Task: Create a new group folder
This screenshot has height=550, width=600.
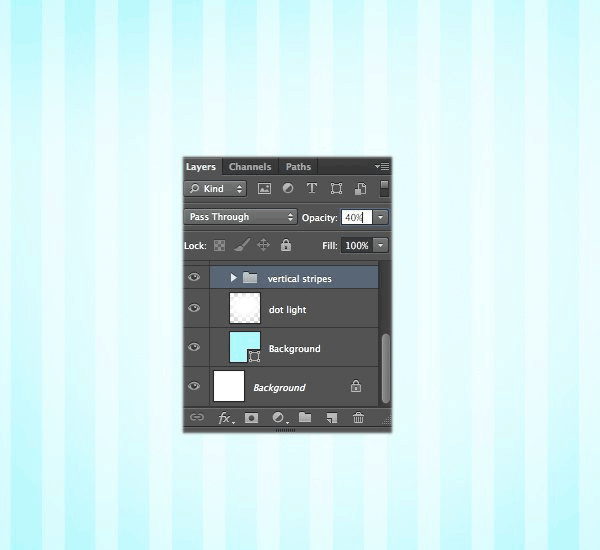Action: point(305,417)
